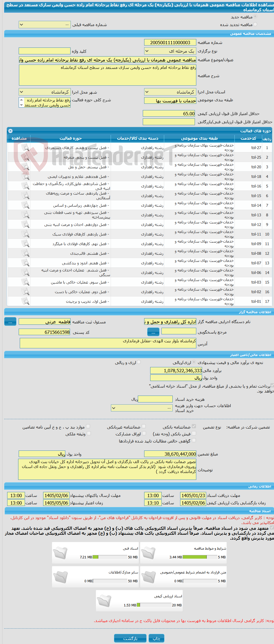Select the ارزی و ریالی radio option

point(139,362)
